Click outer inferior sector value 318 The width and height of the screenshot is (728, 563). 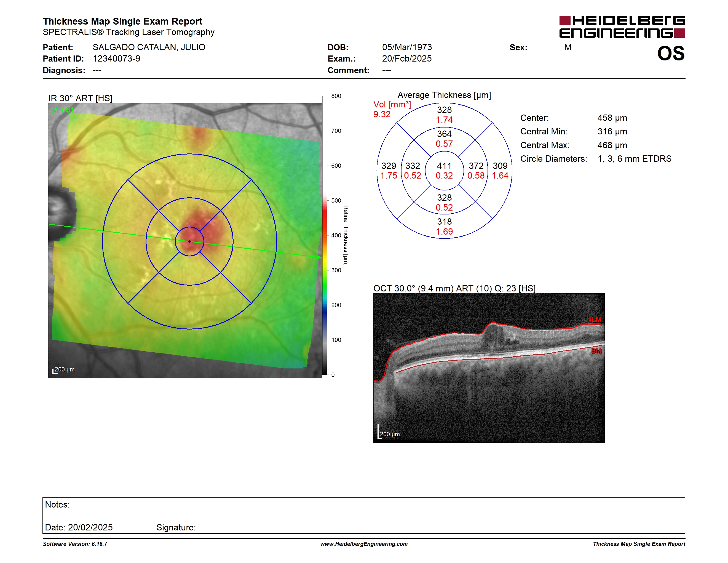(x=444, y=221)
